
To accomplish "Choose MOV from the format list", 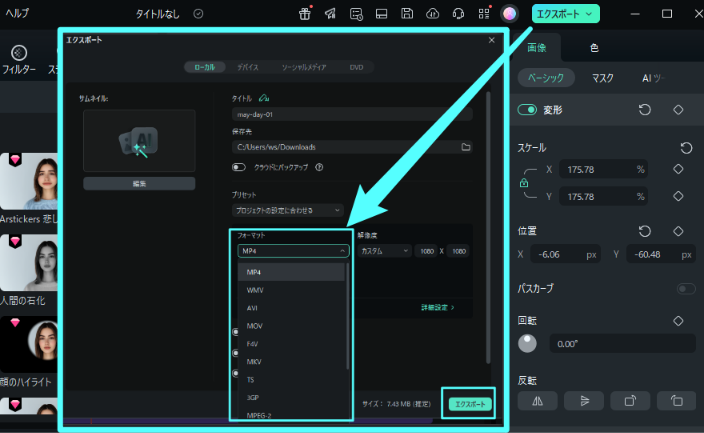I will (x=291, y=326).
